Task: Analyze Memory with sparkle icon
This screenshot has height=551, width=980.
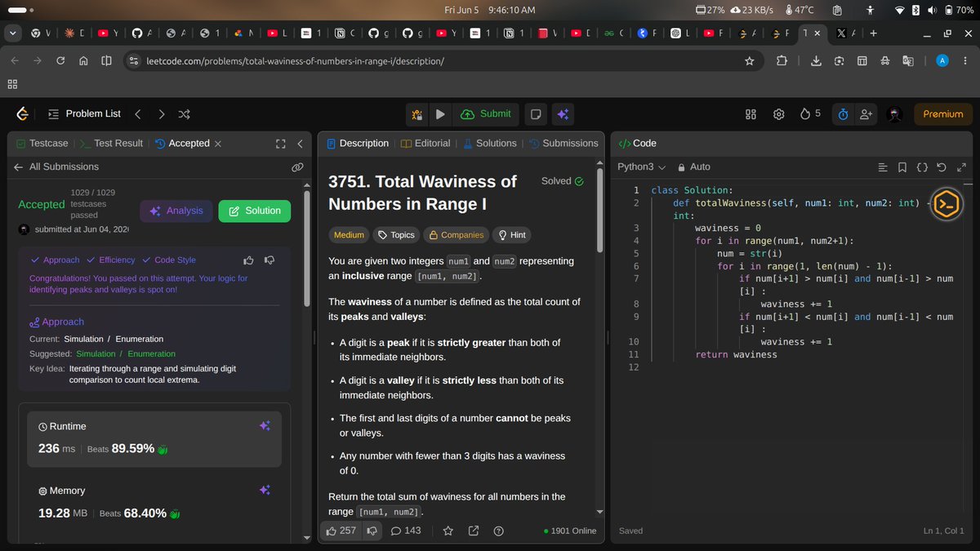Action: pos(265,490)
